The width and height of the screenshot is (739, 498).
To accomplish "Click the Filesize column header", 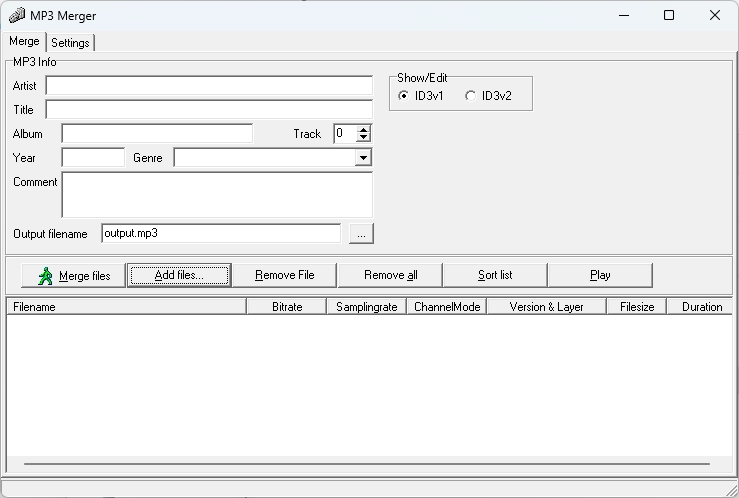I will [x=637, y=307].
